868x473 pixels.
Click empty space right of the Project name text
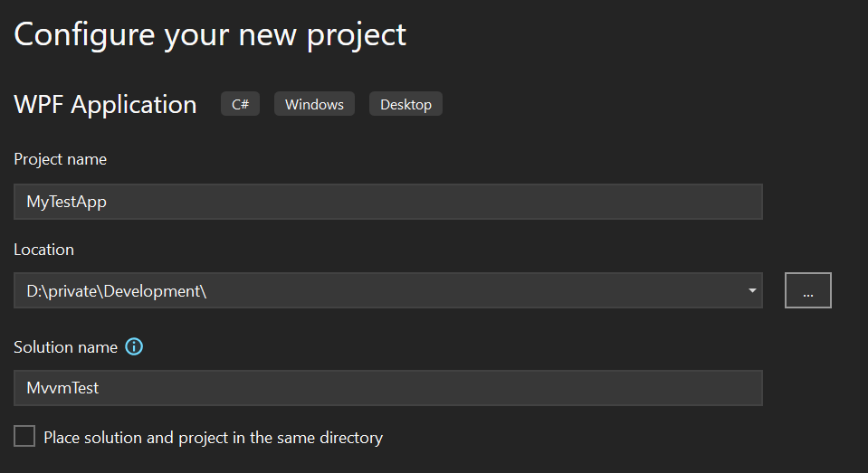click(x=432, y=202)
